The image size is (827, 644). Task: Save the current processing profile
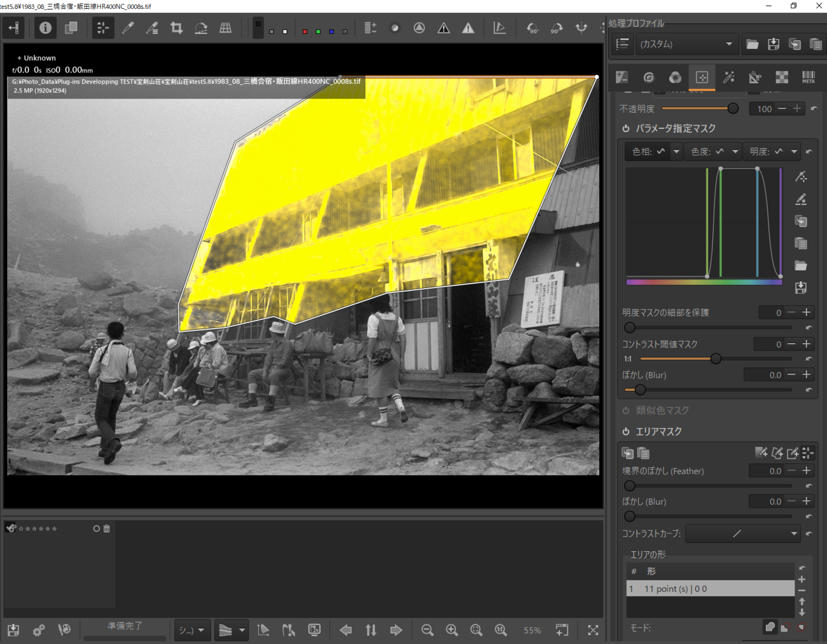[x=773, y=44]
